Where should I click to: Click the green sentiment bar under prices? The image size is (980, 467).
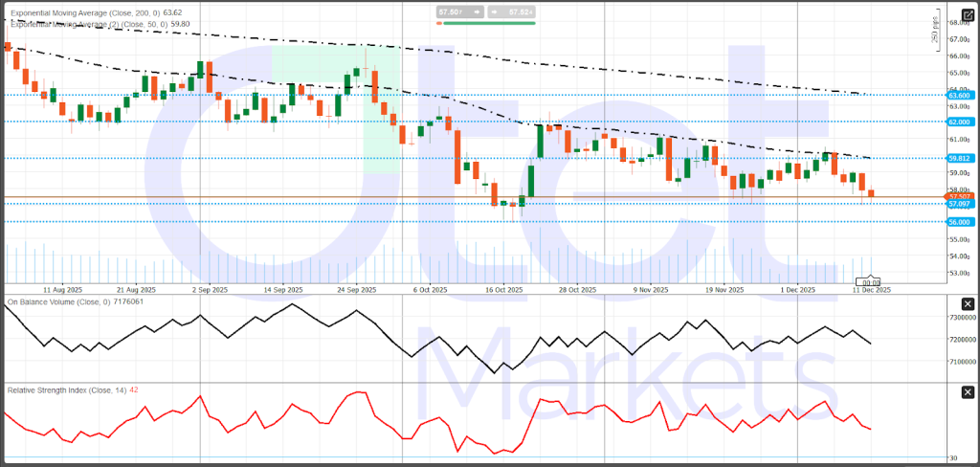tap(488, 23)
